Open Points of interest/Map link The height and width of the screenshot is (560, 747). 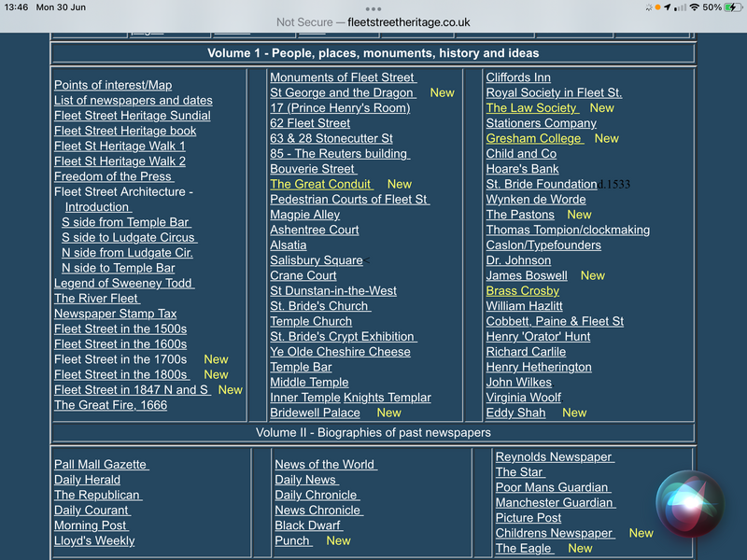(113, 85)
